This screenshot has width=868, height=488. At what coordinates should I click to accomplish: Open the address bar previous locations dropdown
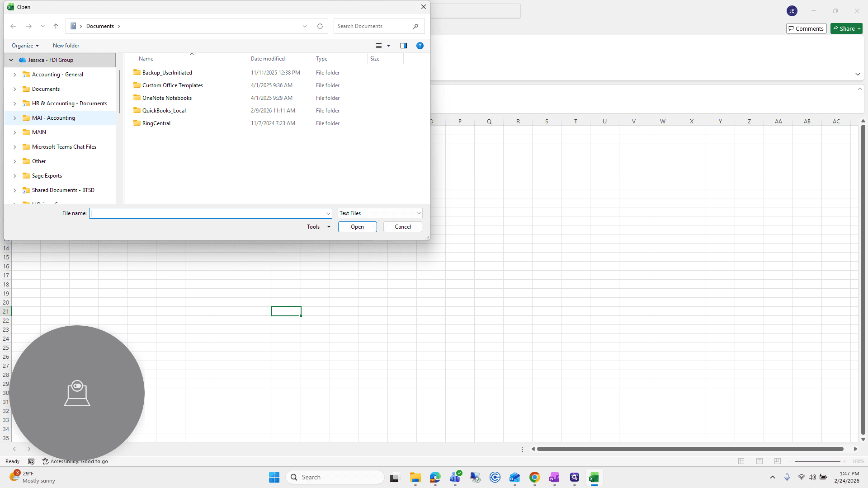tap(305, 26)
